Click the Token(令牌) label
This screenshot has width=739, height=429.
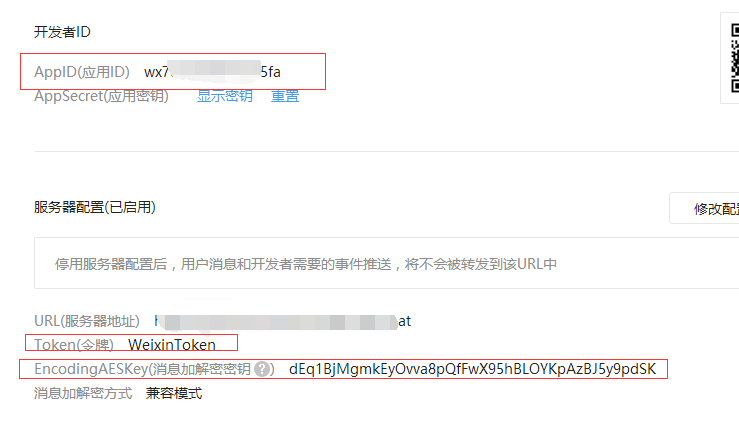coord(74,345)
